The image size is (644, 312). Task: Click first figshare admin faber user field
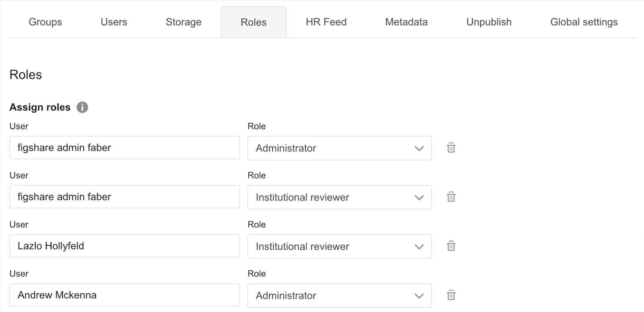[x=124, y=148]
